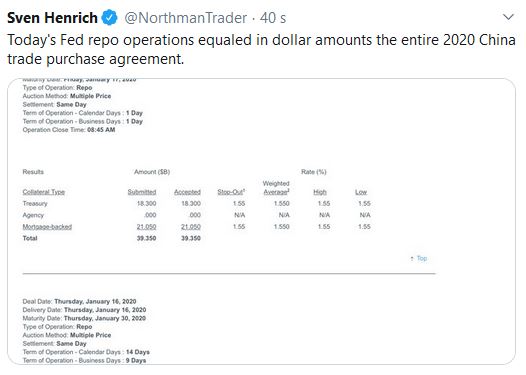Click the Low rate column header
This screenshot has height=375, width=526.
(361, 192)
